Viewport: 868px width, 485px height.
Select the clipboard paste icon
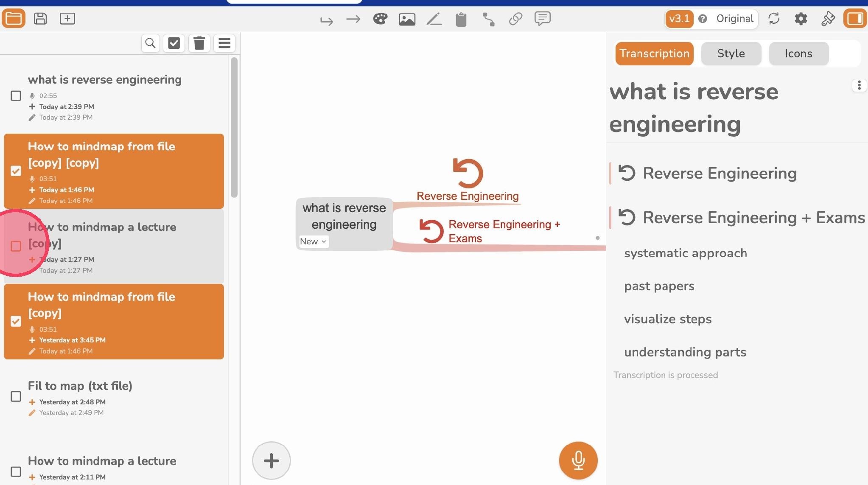461,19
